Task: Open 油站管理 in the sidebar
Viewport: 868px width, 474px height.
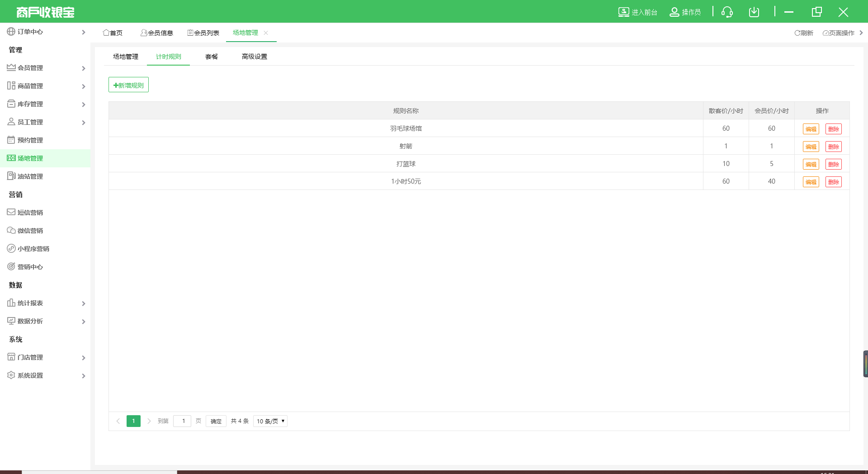Action: click(30, 176)
